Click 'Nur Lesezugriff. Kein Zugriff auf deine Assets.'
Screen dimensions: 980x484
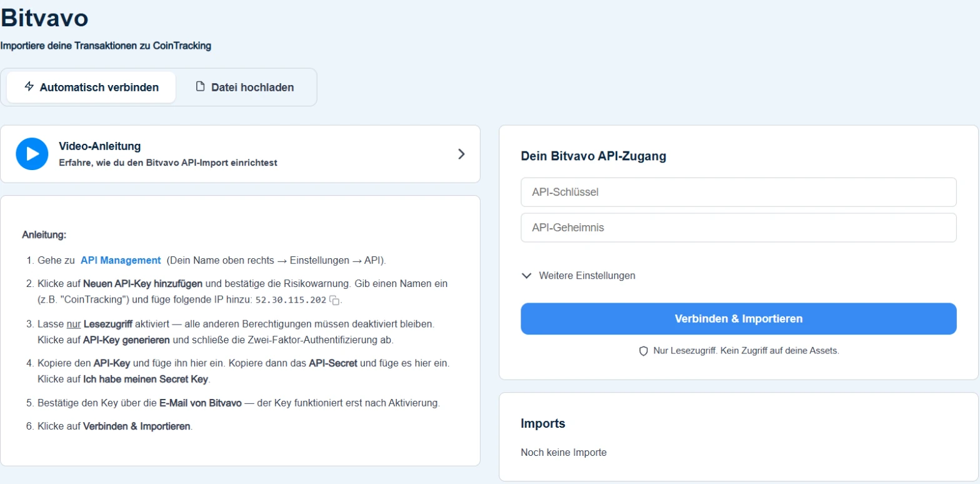[746, 351]
